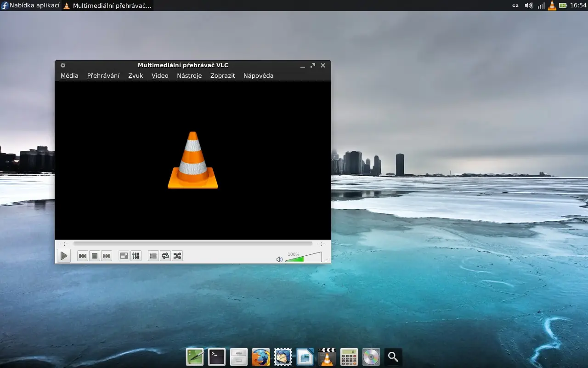Open the Média menu
The width and height of the screenshot is (588, 368).
pyautogui.click(x=69, y=75)
